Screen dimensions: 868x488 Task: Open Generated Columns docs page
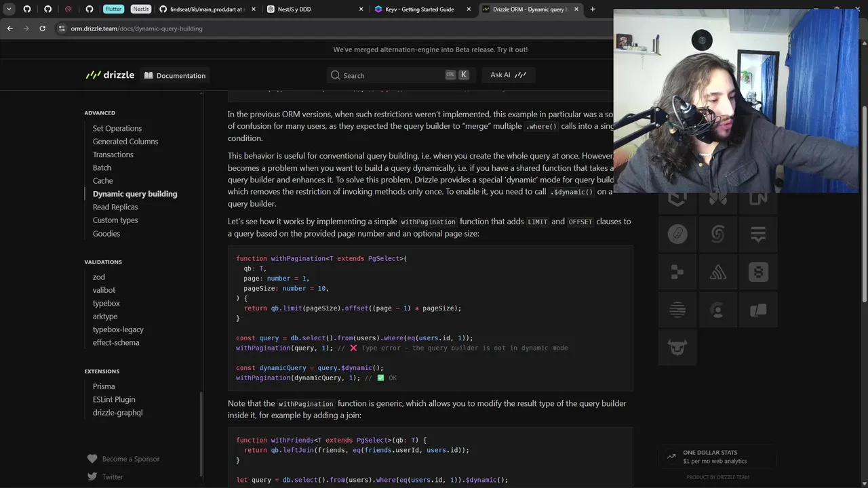coord(125,141)
